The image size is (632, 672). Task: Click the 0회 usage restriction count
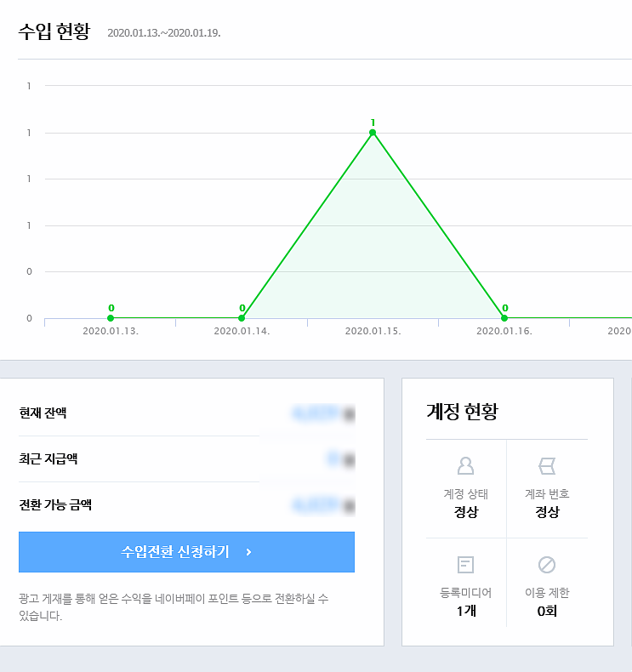(x=547, y=611)
